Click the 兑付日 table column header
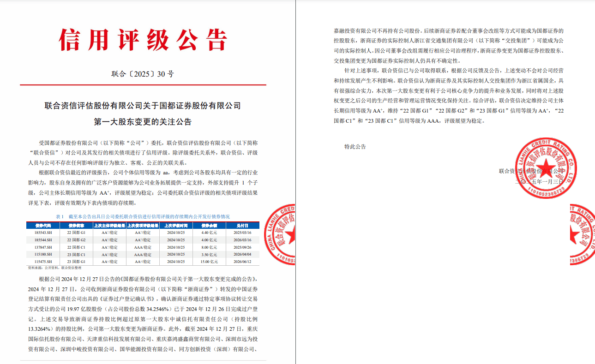The width and height of the screenshot is (595, 364). coord(242,226)
